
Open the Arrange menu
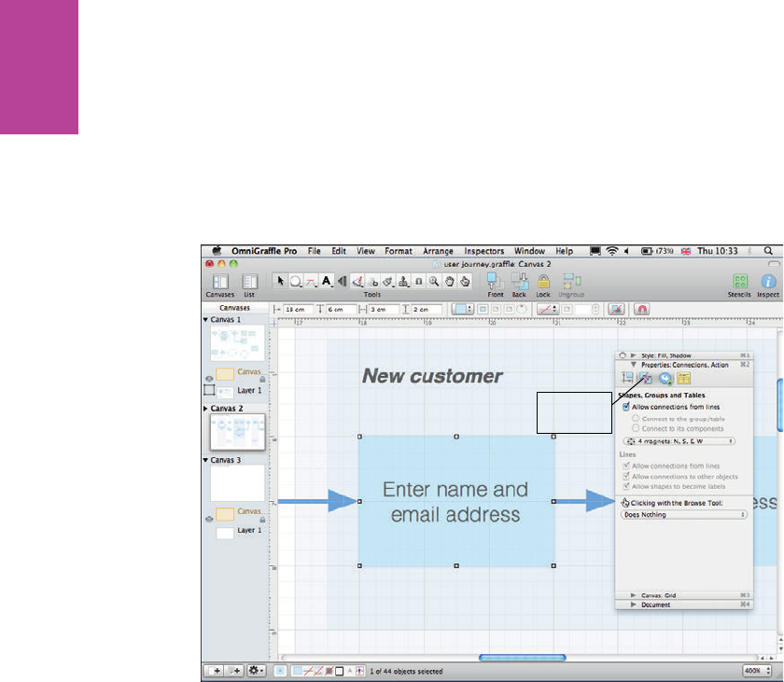point(438,251)
